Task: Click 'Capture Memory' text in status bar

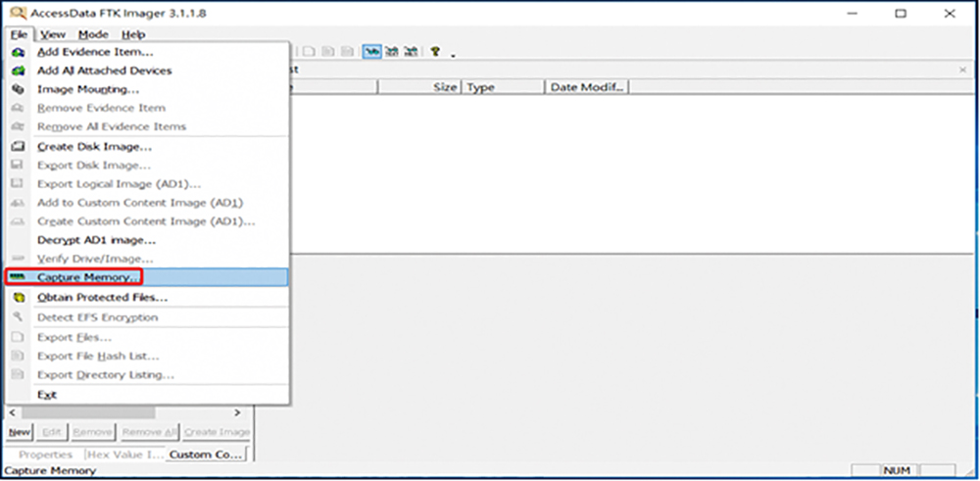Action: click(50, 470)
